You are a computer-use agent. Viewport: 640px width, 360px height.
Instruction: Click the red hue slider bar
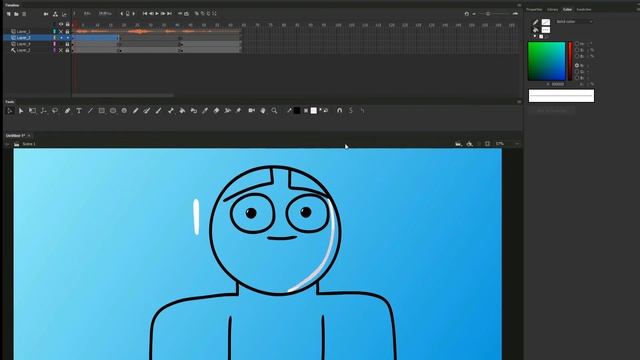point(570,61)
